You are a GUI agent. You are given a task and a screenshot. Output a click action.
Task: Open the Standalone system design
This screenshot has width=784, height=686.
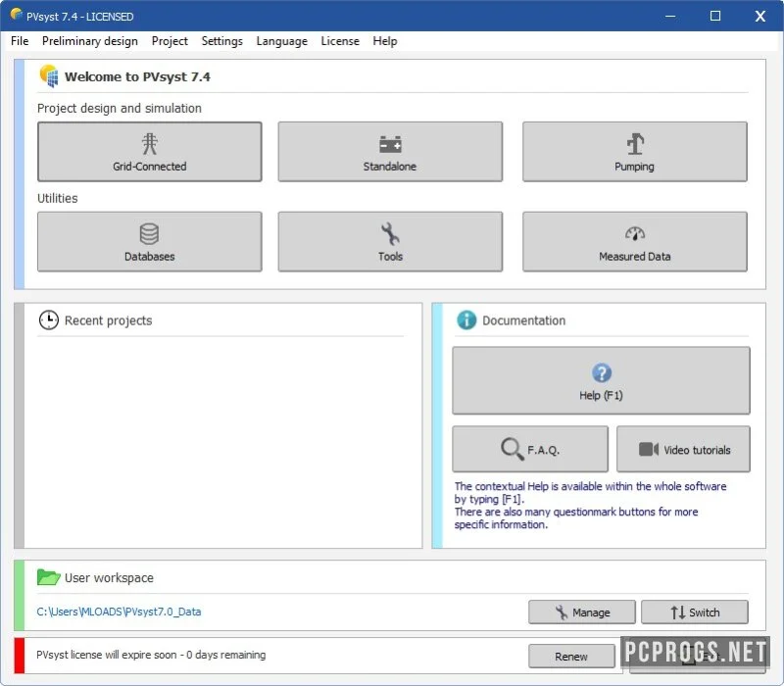(x=390, y=152)
